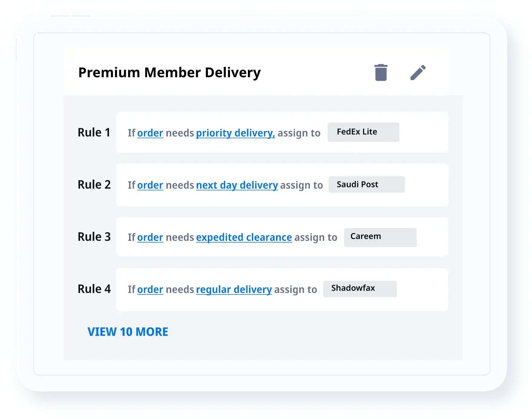Select the Rule 2 label

click(94, 184)
